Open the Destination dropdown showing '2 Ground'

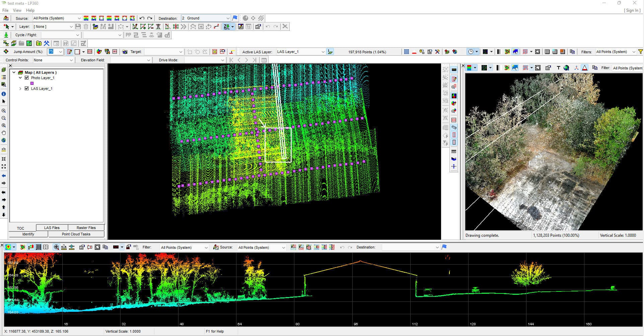[228, 18]
